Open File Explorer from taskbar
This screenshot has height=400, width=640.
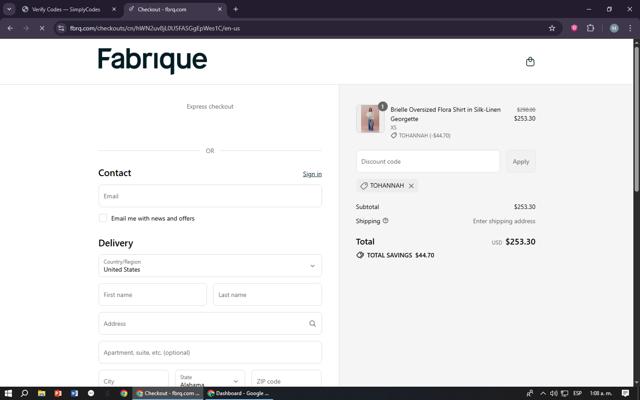(41, 393)
